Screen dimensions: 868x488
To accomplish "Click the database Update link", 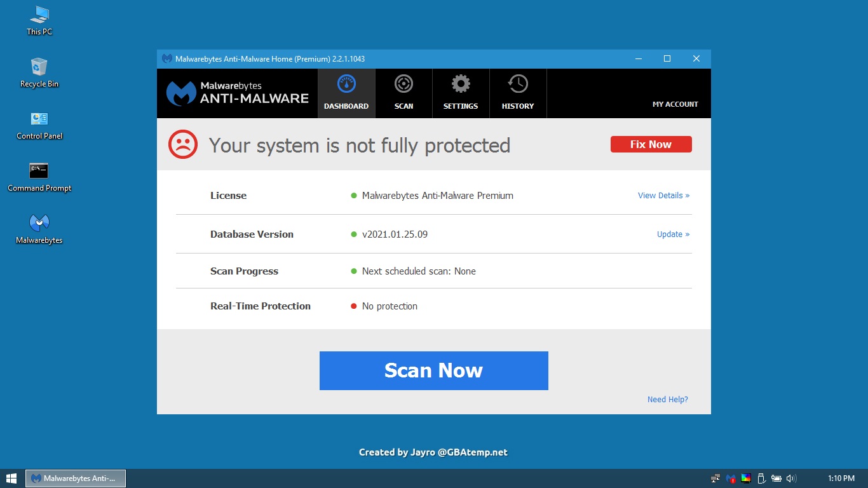I will pyautogui.click(x=673, y=234).
